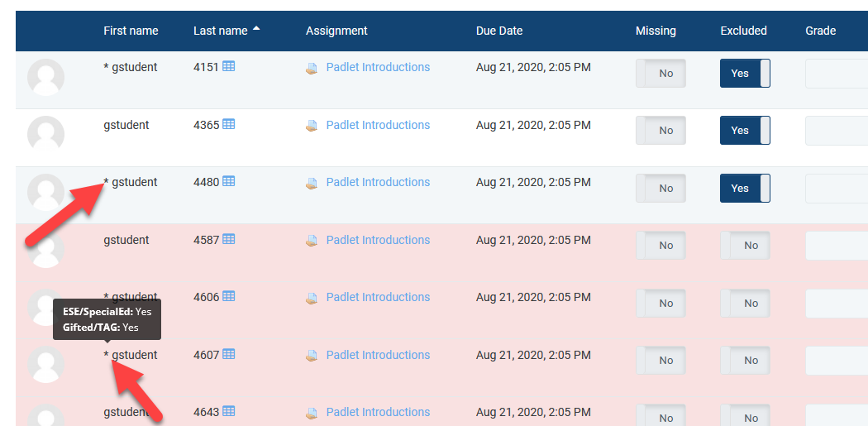
Task: Click the avatar of student 4151
Action: pyautogui.click(x=45, y=78)
